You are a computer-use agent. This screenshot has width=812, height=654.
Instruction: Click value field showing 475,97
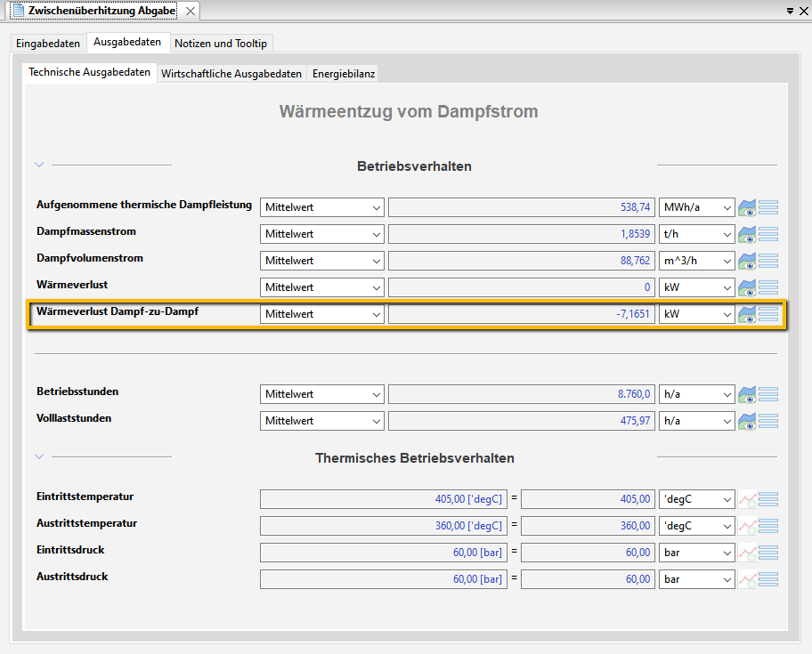(x=522, y=421)
